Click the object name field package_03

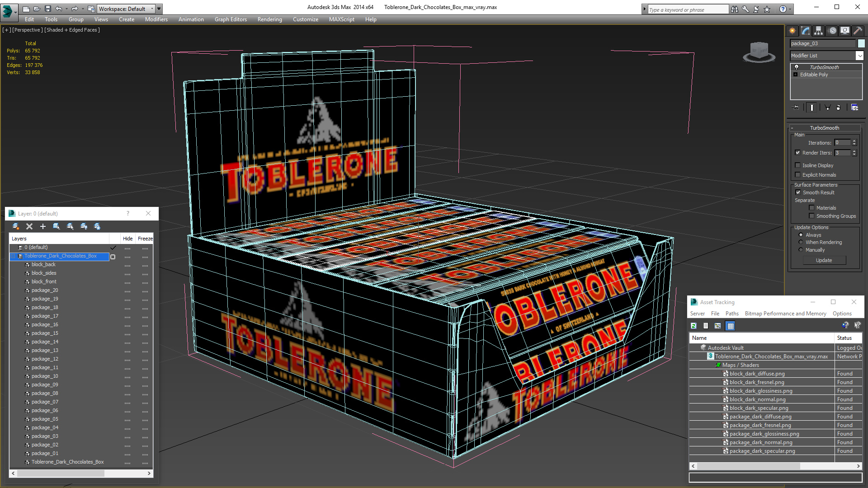pyautogui.click(x=823, y=43)
